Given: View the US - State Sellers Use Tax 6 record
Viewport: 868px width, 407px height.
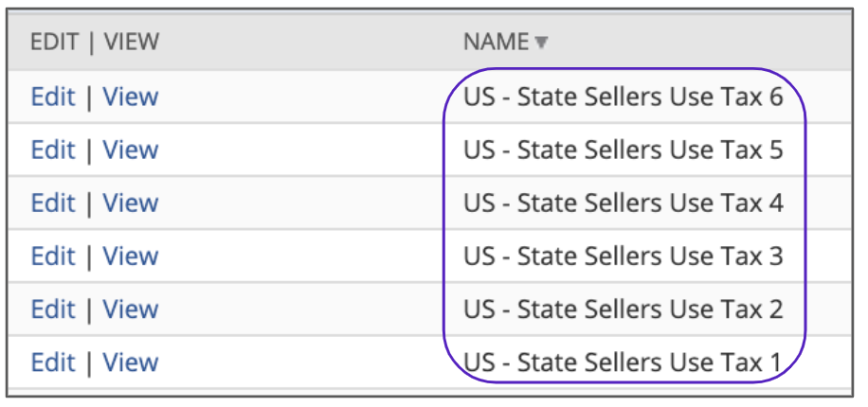Looking at the screenshot, I should coord(130,97).
